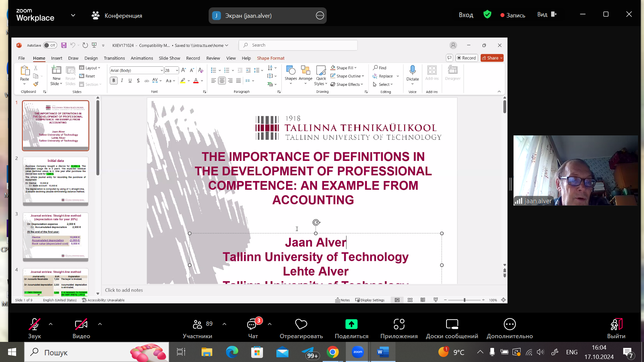The image size is (644, 362).
Task: Click the Arrange objects icon
Action: click(305, 70)
